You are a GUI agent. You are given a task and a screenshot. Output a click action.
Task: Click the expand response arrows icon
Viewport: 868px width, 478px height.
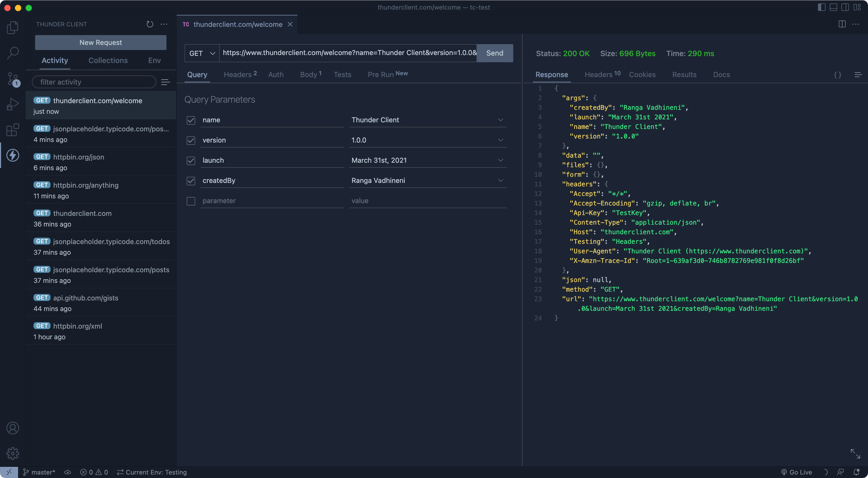(855, 454)
